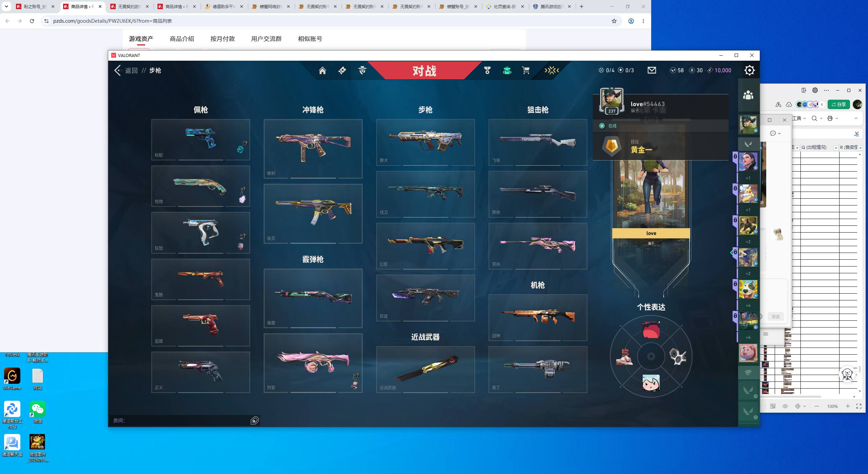Click the green 分享 share button

click(838, 104)
